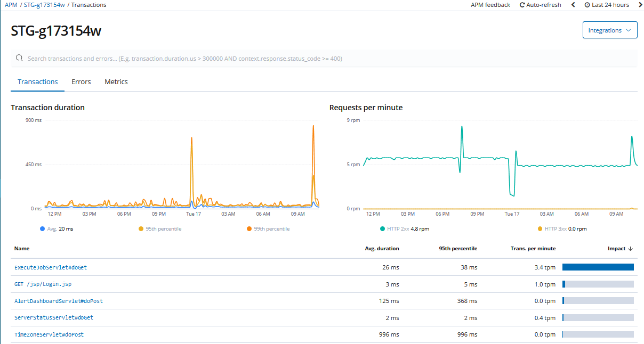Viewport: 644px width, 344px height.
Task: Go to next time range arrow
Action: pyautogui.click(x=640, y=5)
